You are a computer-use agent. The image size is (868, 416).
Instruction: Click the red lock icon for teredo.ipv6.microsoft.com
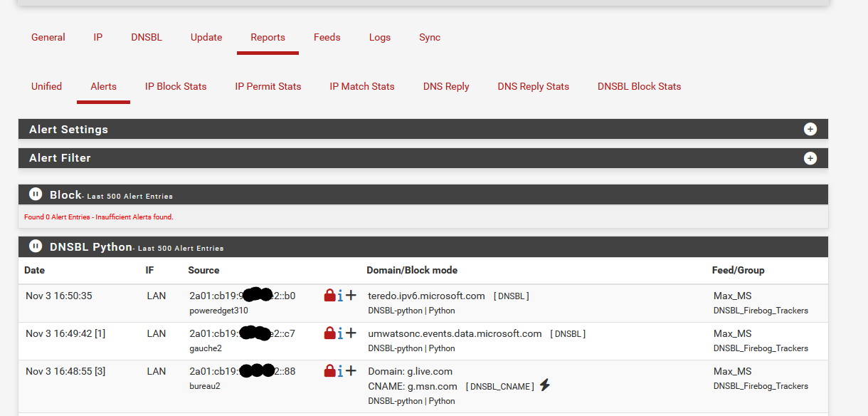click(x=329, y=295)
